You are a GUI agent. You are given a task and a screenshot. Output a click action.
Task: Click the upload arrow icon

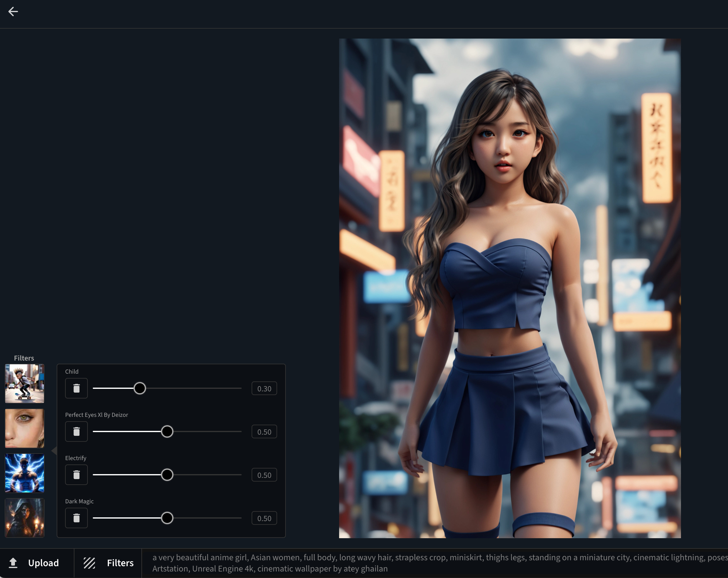click(x=13, y=563)
